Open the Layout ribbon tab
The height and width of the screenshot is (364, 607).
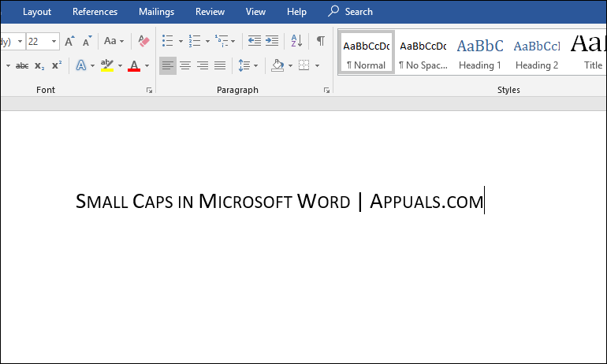(37, 12)
